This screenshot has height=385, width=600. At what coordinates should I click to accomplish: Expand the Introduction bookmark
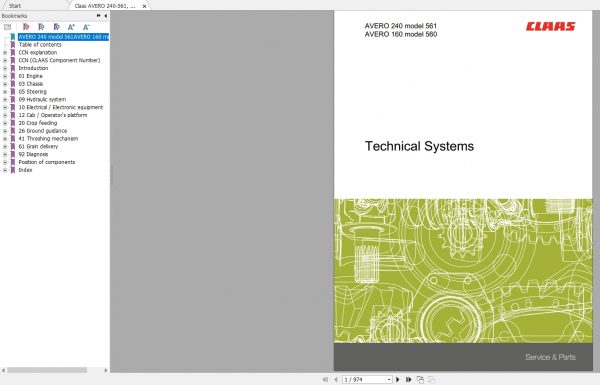pyautogui.click(x=5, y=68)
